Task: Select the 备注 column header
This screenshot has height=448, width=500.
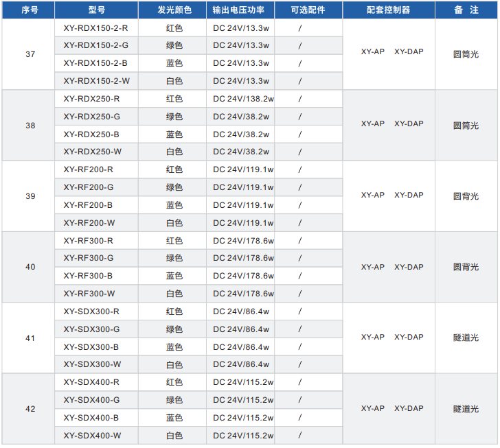Action: (466, 10)
